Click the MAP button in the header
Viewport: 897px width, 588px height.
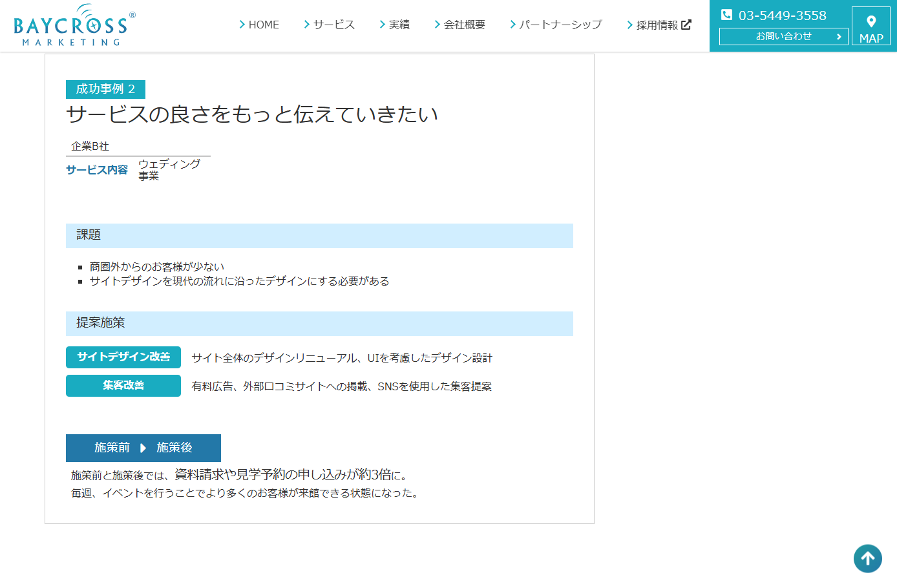[x=872, y=26]
